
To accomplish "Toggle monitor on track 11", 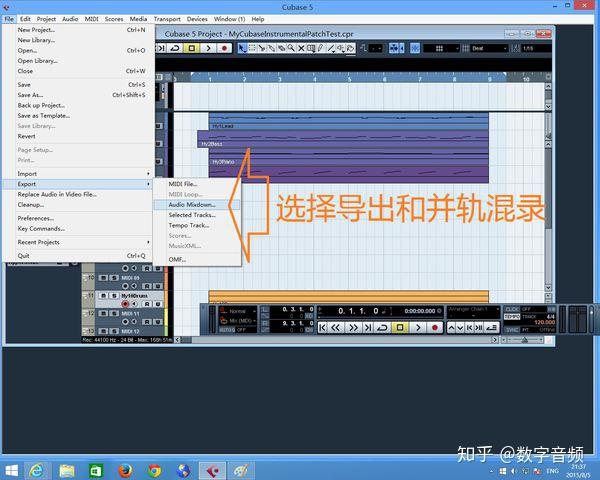I will tap(134, 304).
